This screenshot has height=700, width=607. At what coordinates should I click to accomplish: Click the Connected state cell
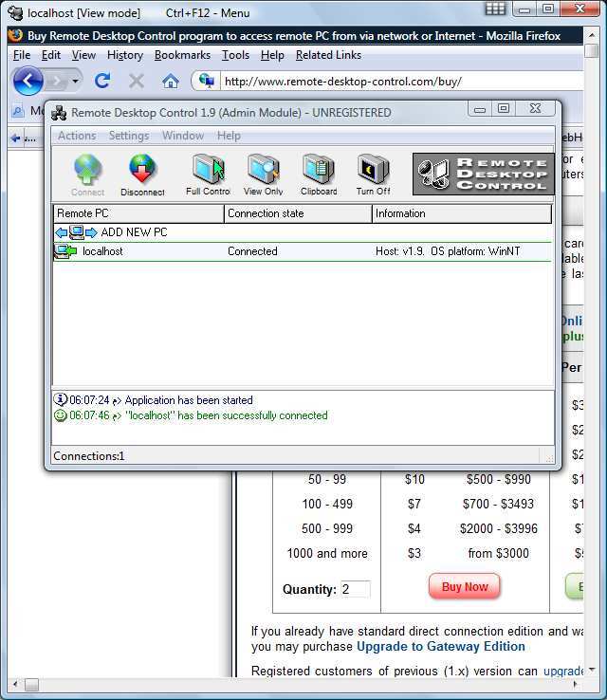[x=252, y=251]
